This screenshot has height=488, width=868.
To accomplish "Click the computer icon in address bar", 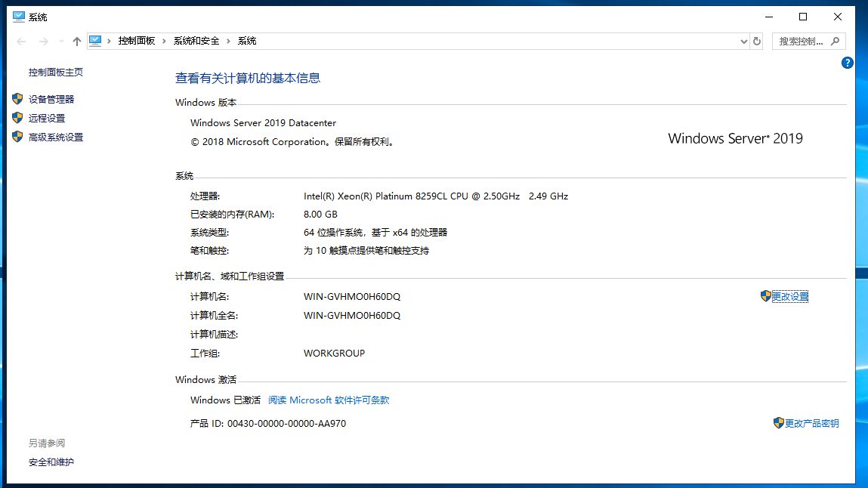I will (95, 41).
